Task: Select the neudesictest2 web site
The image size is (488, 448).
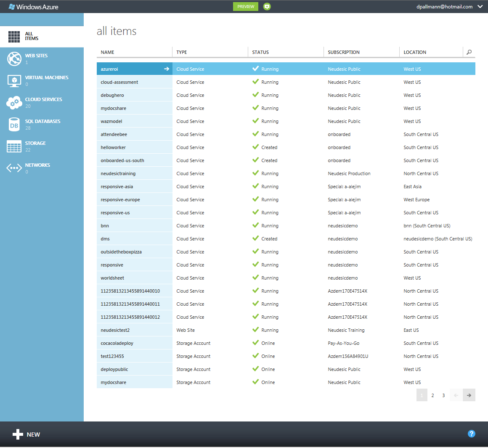Action: 115,330
